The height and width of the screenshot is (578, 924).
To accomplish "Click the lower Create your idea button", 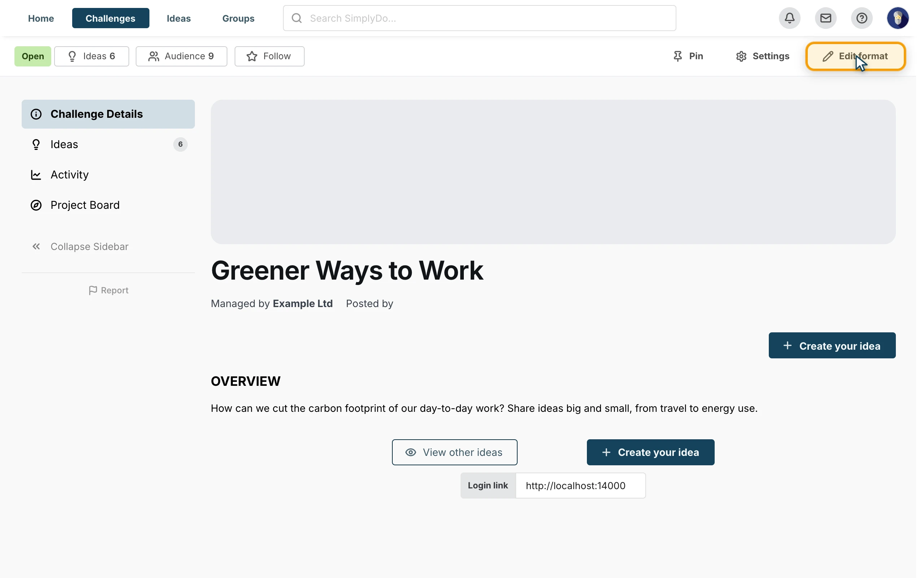I will [x=650, y=452].
